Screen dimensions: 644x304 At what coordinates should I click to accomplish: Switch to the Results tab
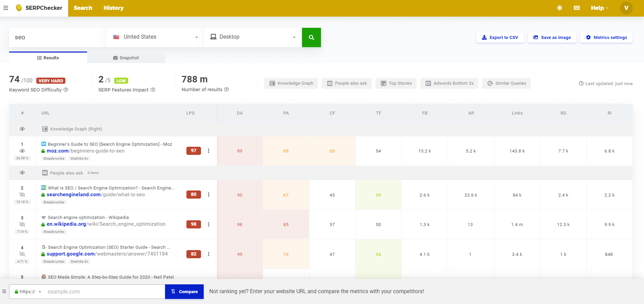coord(48,58)
